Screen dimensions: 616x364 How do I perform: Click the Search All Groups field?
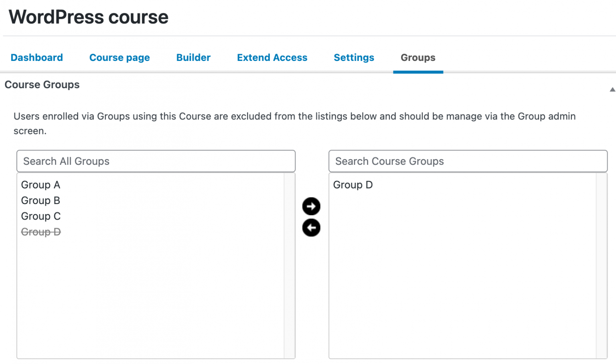click(156, 161)
